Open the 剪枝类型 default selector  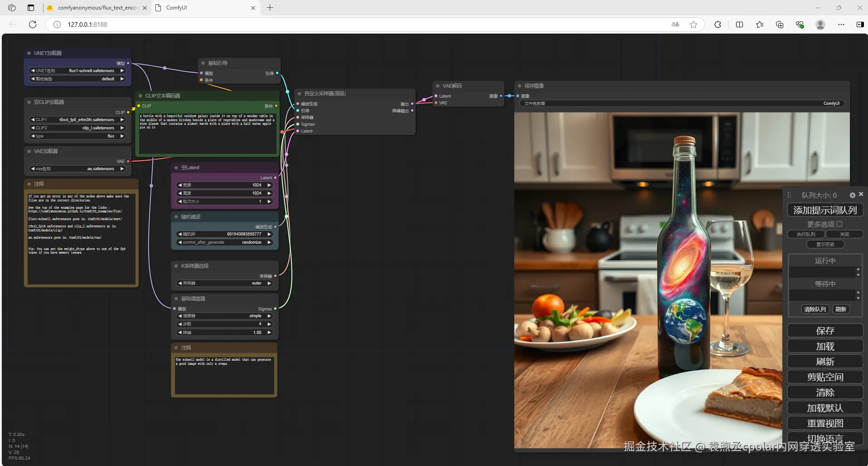coord(77,79)
